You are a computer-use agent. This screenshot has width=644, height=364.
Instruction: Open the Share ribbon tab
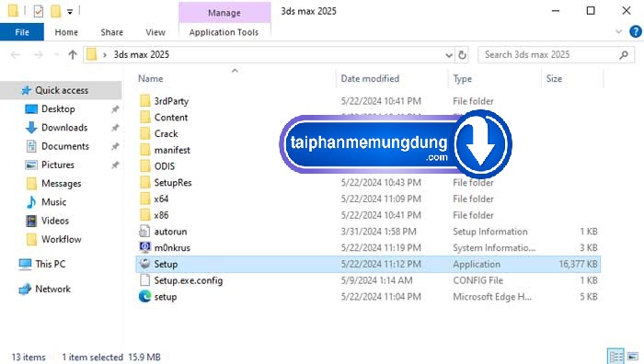tap(111, 32)
